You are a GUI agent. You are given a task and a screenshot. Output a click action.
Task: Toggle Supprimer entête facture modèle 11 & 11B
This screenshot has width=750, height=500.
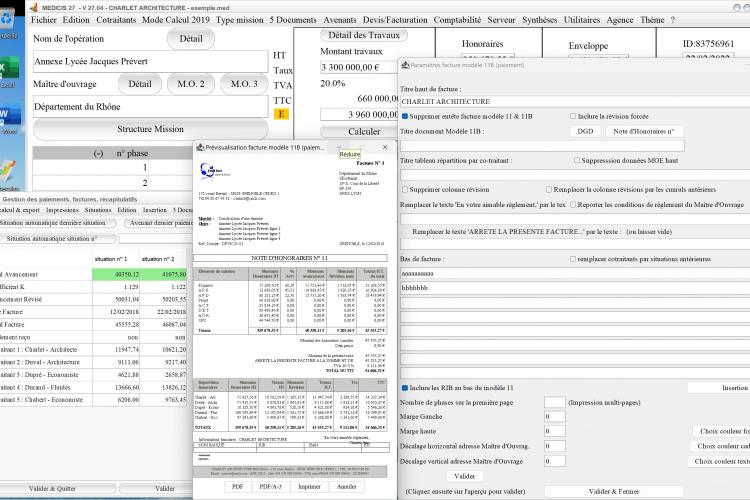point(405,116)
